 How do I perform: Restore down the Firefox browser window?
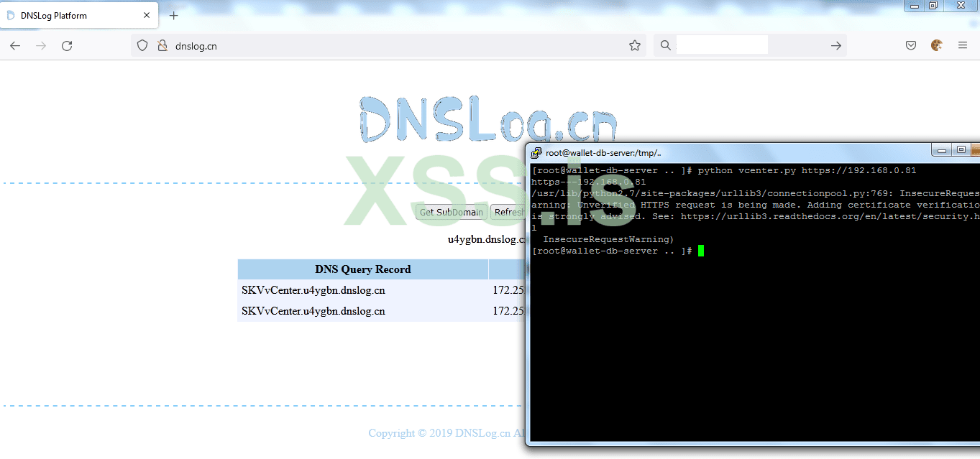(x=933, y=6)
